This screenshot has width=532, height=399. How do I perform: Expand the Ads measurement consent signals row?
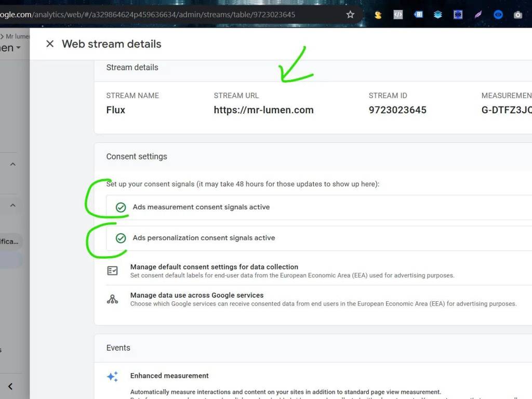point(319,207)
